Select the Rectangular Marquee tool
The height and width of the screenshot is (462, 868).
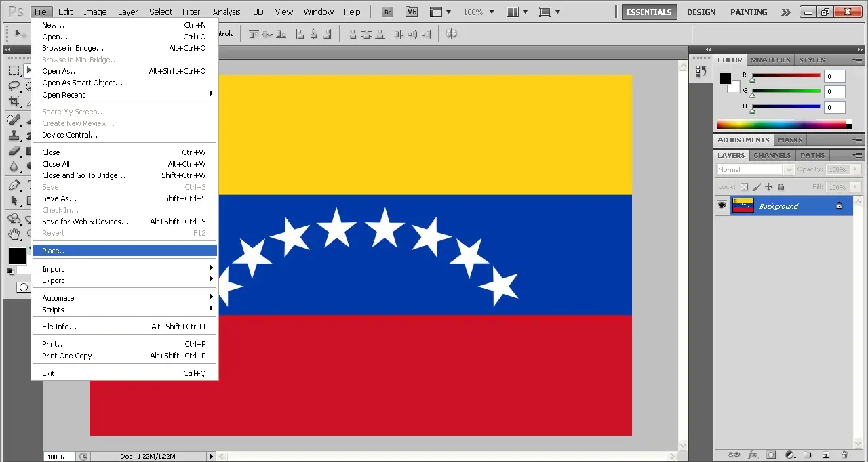pos(14,70)
